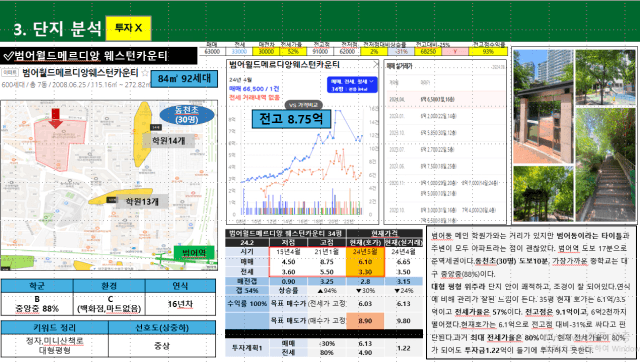Select the 91000 전고점 cell
Screen dimensions: 640x363
(320, 51)
